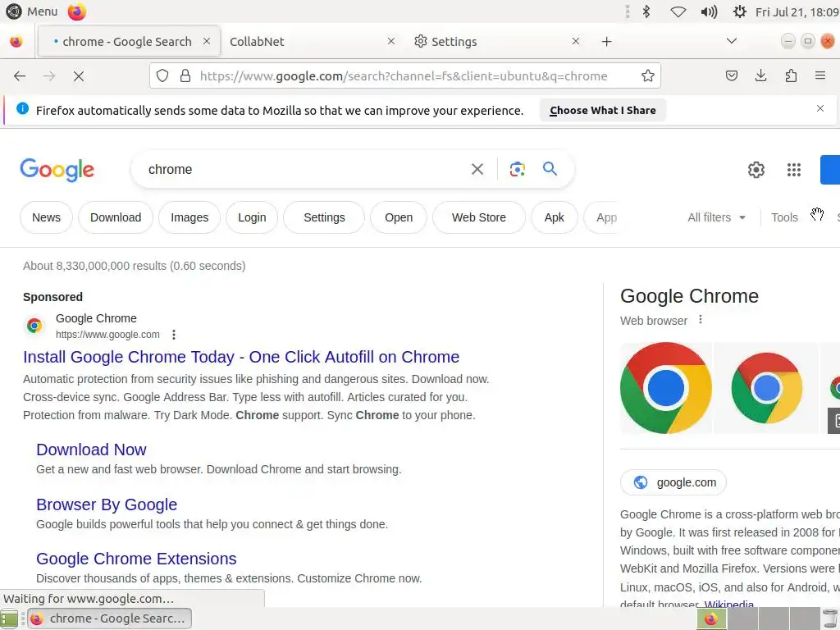The height and width of the screenshot is (630, 840).
Task: Switch to the CollabNet tab
Action: pyautogui.click(x=305, y=42)
